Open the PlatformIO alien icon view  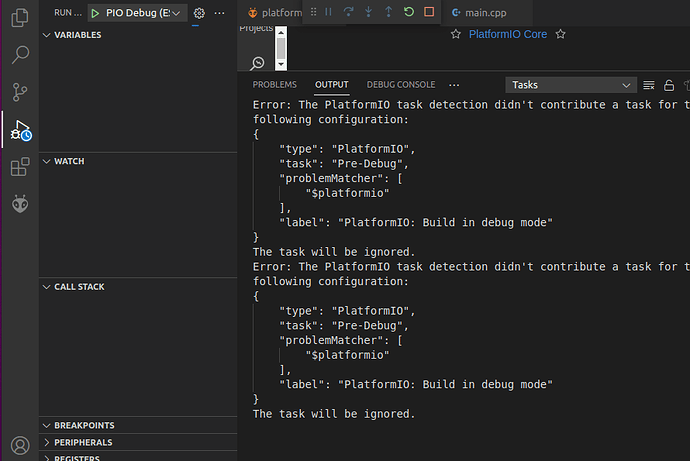coord(20,204)
